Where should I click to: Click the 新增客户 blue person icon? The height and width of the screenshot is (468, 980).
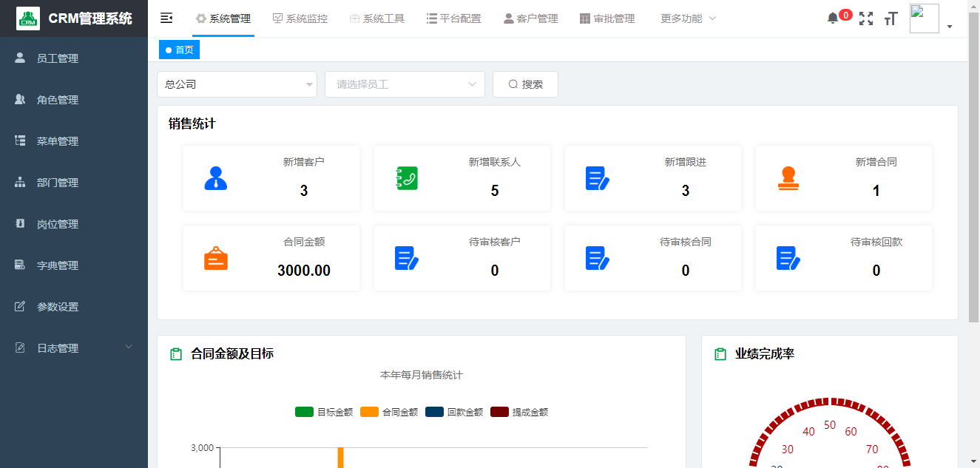(215, 178)
